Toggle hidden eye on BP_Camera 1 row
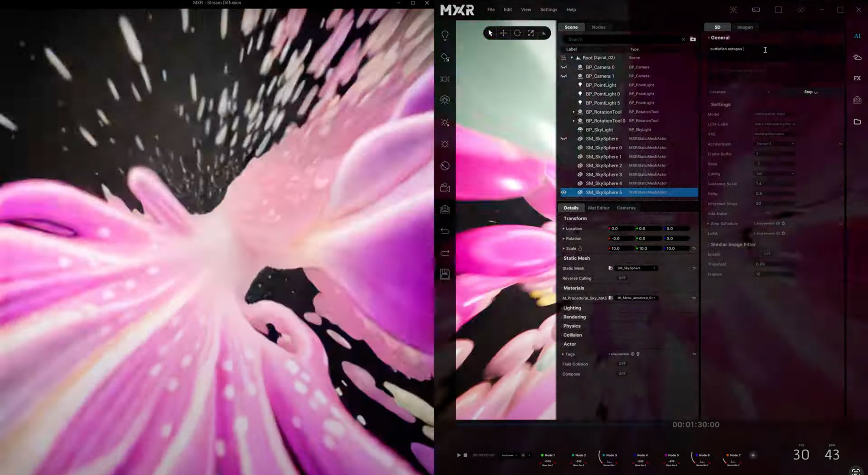 point(564,76)
